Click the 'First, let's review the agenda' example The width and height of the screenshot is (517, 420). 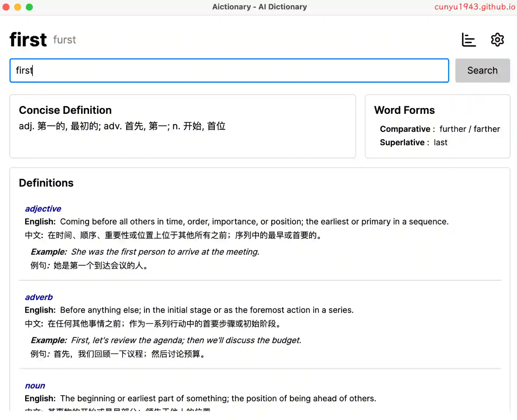[186, 340]
